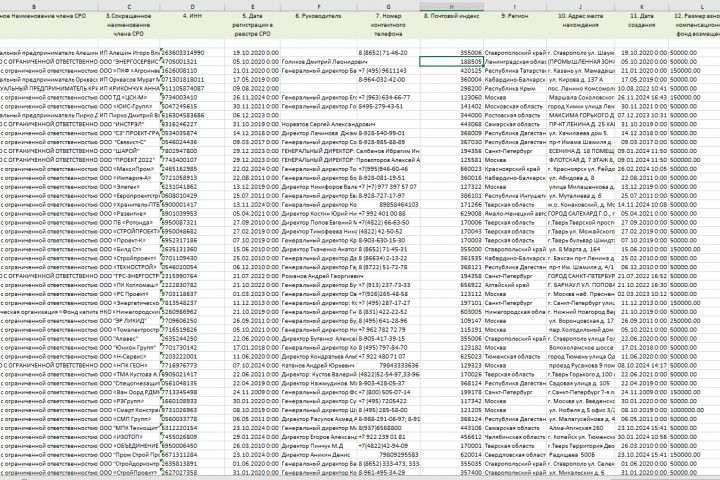The width and height of the screenshot is (720, 480).
Task: Select the 'Ростовская область' region cell
Action: (x=515, y=115)
